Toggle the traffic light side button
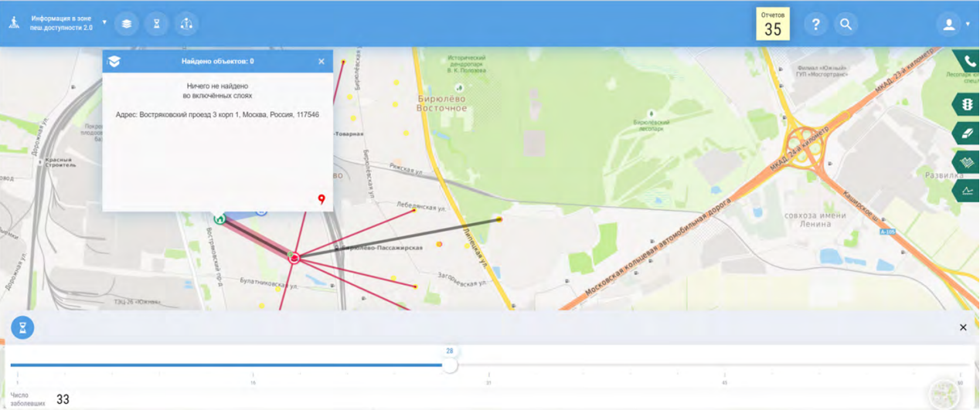 (967, 104)
